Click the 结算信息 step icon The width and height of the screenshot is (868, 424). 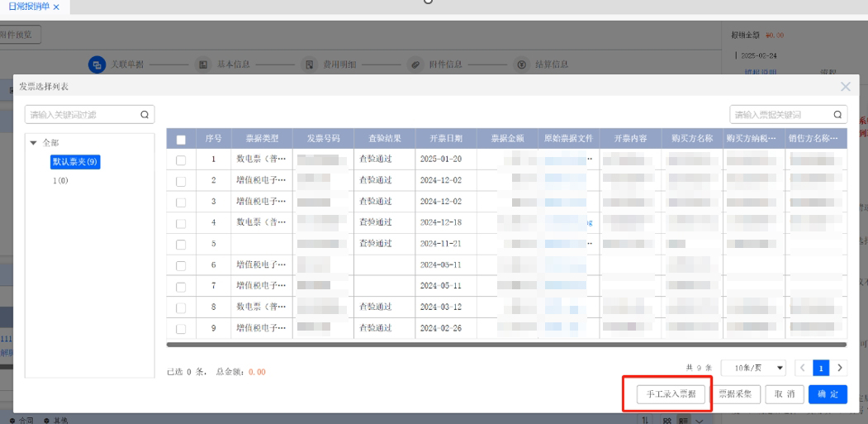[x=521, y=64]
